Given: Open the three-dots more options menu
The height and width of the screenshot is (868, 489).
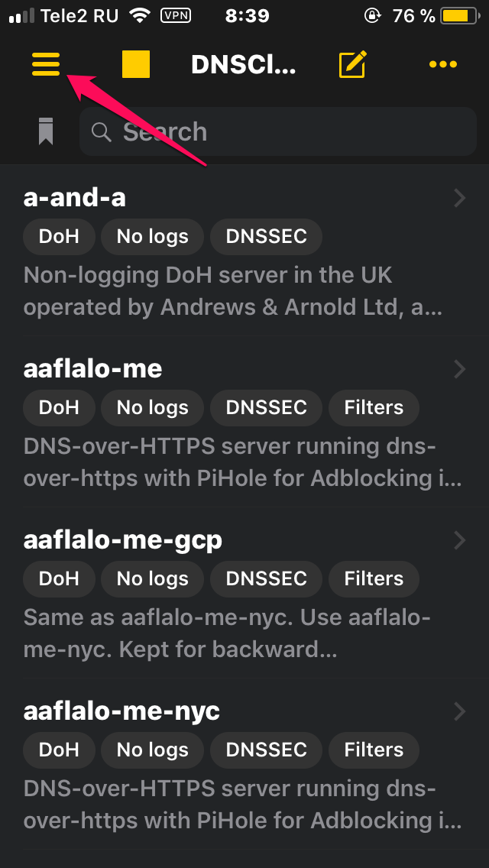Looking at the screenshot, I should pyautogui.click(x=443, y=64).
